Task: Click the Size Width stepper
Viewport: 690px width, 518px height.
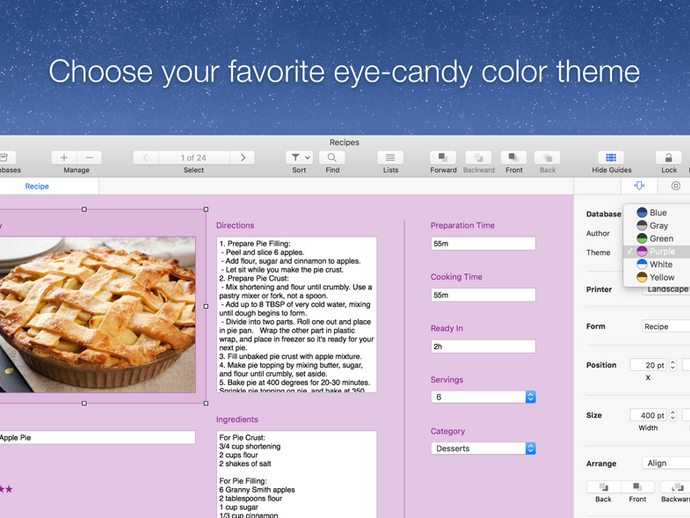Action: pyautogui.click(x=672, y=415)
